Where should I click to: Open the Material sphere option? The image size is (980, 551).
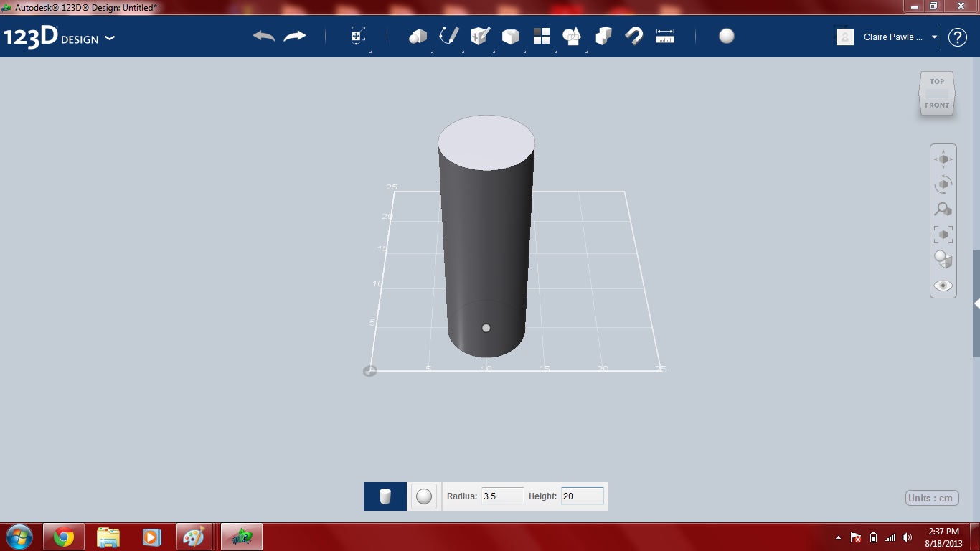point(727,36)
